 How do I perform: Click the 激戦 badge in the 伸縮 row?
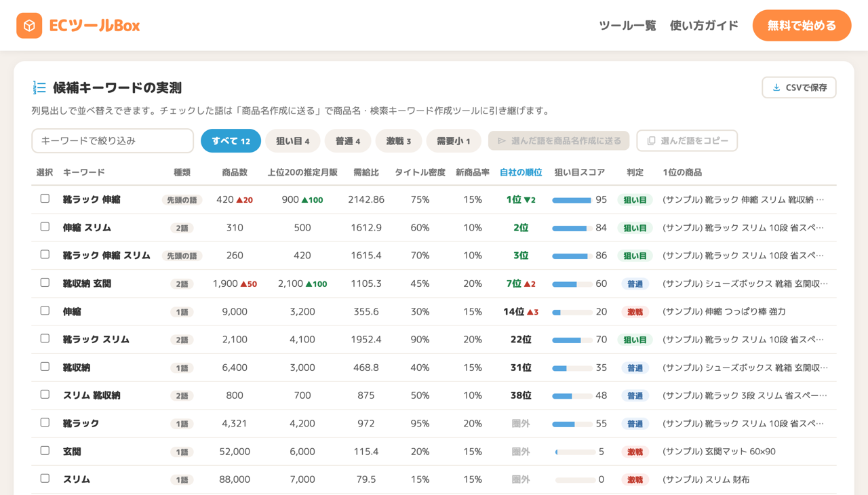[x=635, y=312]
